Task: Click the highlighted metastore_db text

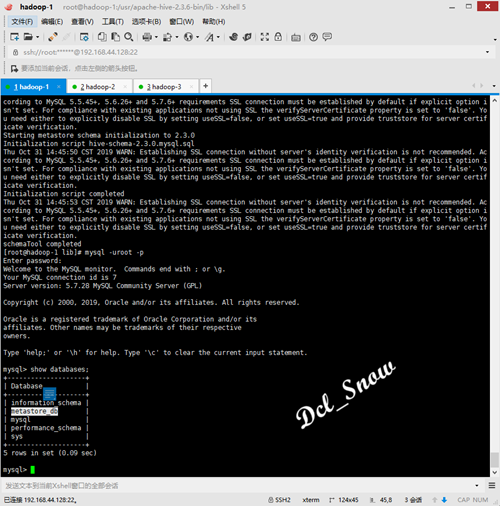Action: 34,411
